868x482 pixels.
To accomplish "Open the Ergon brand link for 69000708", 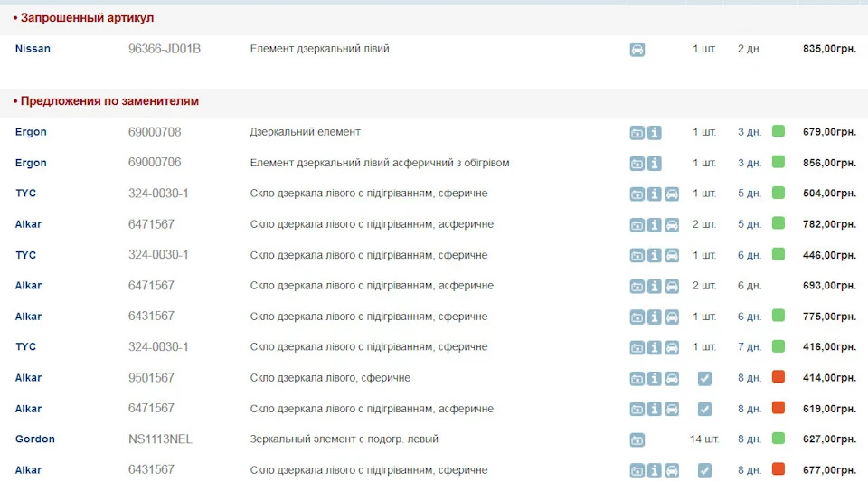I will (31, 132).
